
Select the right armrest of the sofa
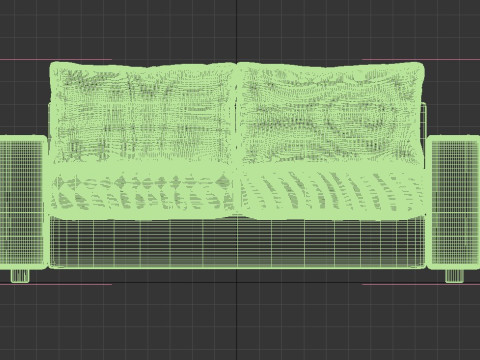pyautogui.click(x=453, y=202)
